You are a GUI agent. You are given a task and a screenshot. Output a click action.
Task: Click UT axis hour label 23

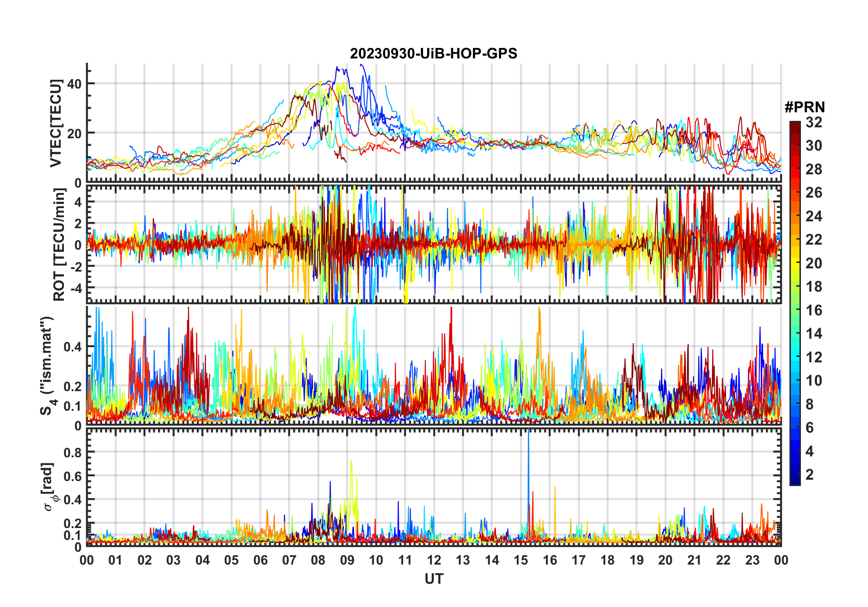coord(752,560)
